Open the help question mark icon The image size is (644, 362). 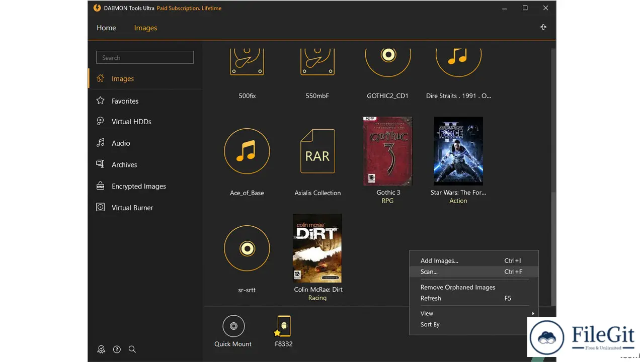click(x=117, y=349)
